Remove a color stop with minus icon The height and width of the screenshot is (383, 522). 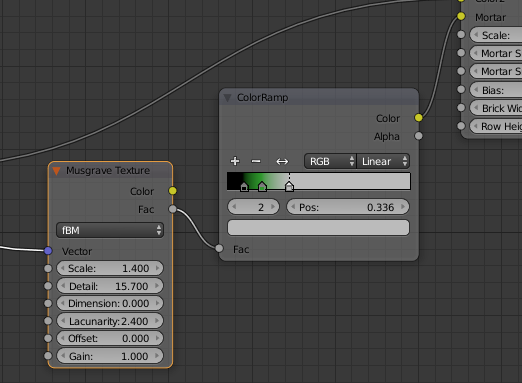pyautogui.click(x=256, y=161)
